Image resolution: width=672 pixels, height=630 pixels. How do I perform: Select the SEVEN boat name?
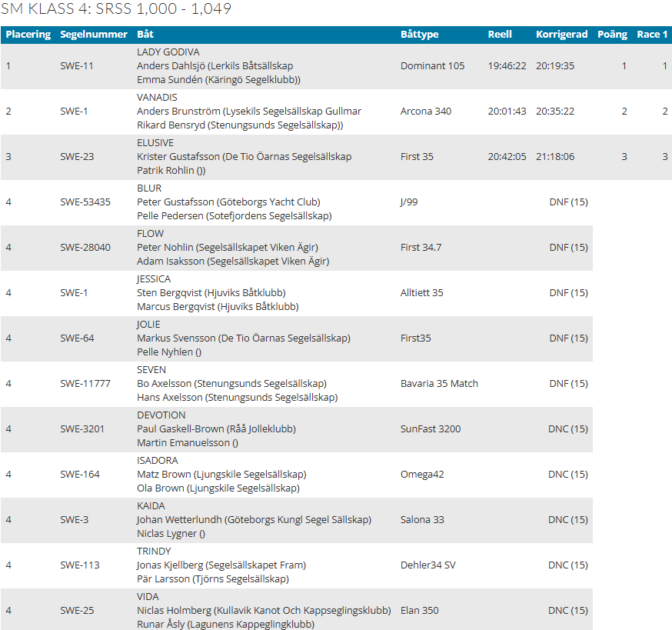[151, 370]
